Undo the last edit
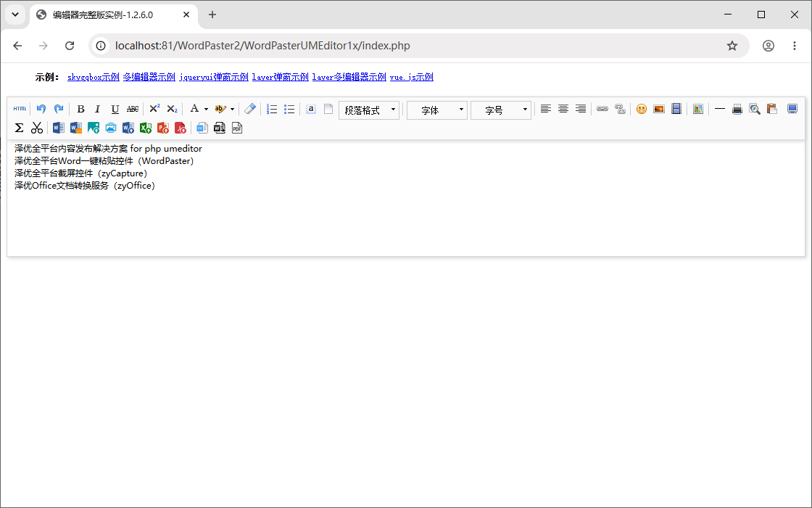812x508 pixels. point(41,109)
